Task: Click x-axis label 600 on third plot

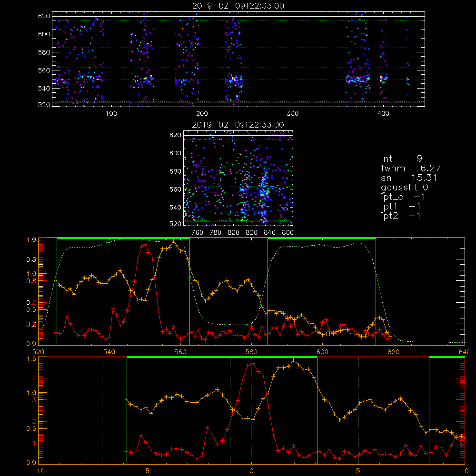Action: pos(322,352)
